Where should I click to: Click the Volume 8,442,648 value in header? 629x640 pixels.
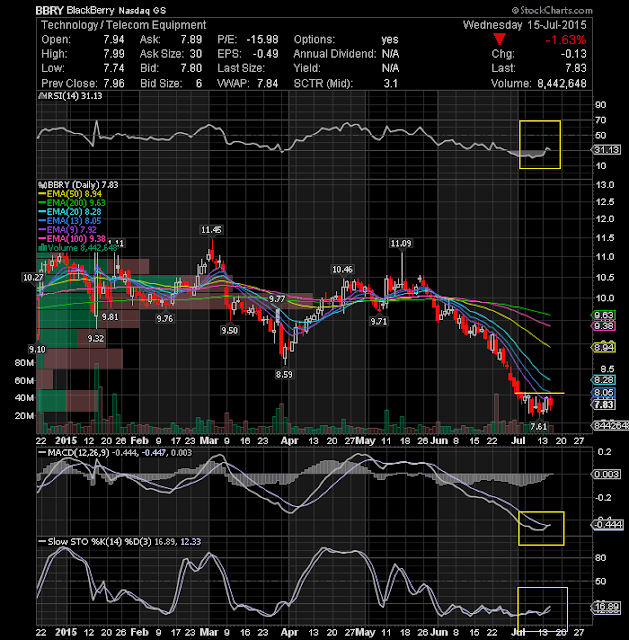562,83
